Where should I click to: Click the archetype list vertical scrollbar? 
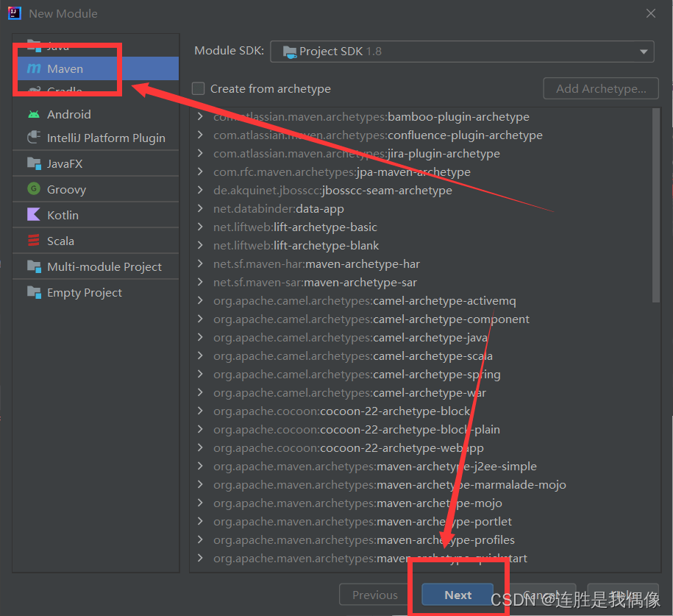click(x=656, y=205)
